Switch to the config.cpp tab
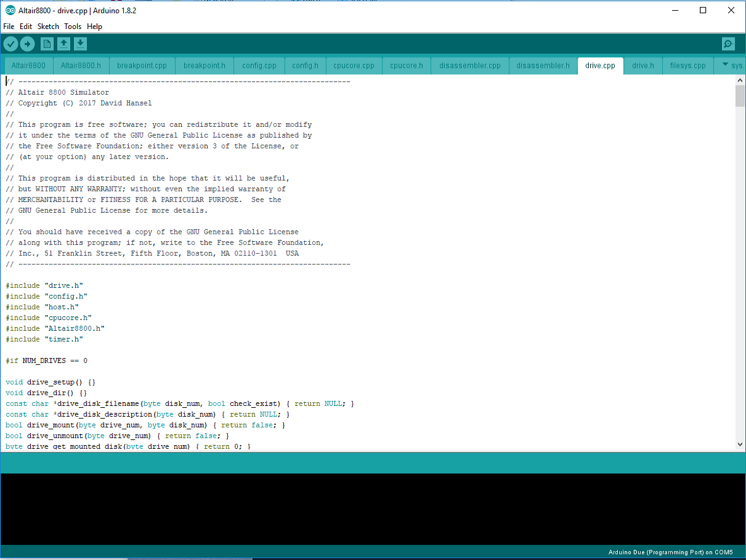Screen dimensions: 746x560 click(259, 66)
